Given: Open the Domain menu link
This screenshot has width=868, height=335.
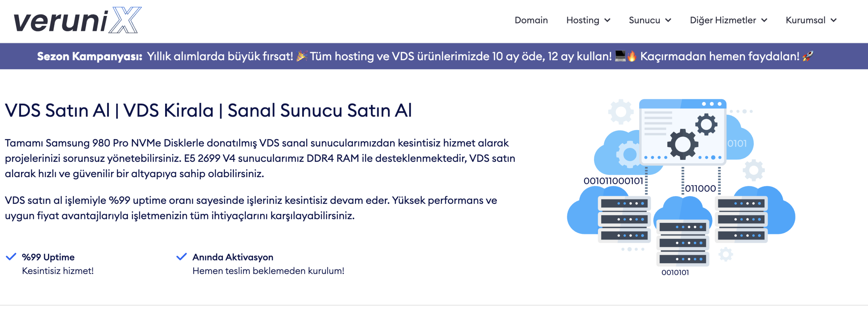Looking at the screenshot, I should tap(531, 20).
